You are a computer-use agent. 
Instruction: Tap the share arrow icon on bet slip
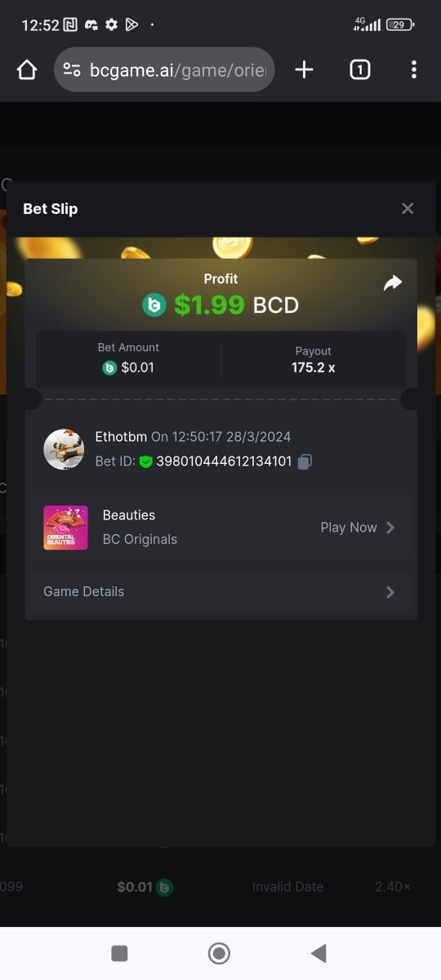click(x=393, y=283)
